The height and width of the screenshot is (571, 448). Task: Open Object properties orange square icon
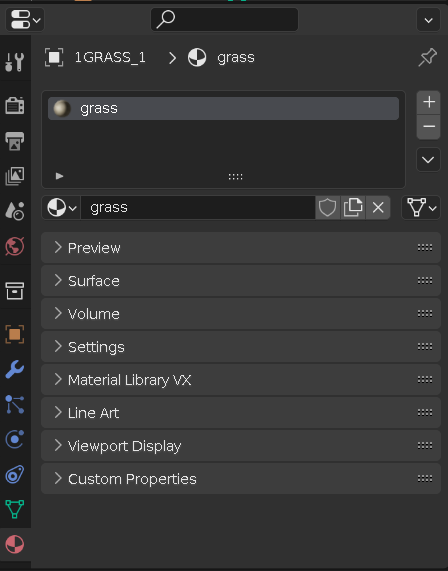click(15, 334)
